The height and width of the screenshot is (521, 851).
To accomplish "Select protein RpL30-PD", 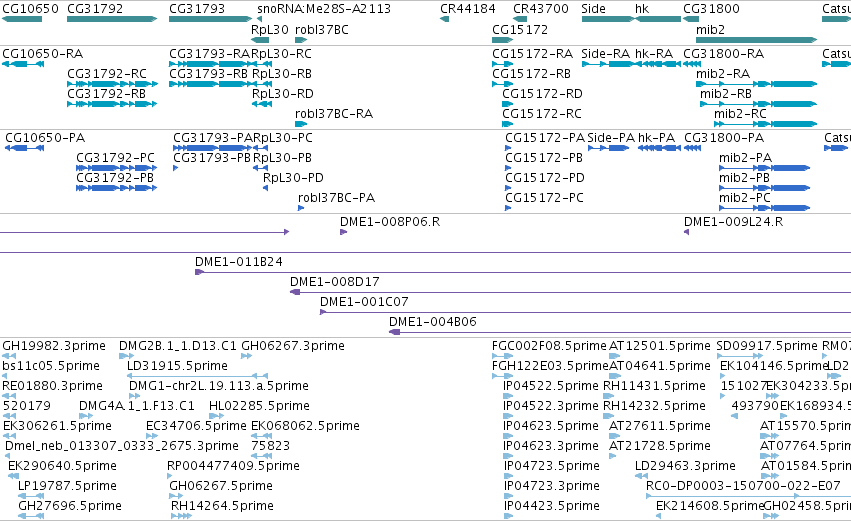I will pos(293,178).
